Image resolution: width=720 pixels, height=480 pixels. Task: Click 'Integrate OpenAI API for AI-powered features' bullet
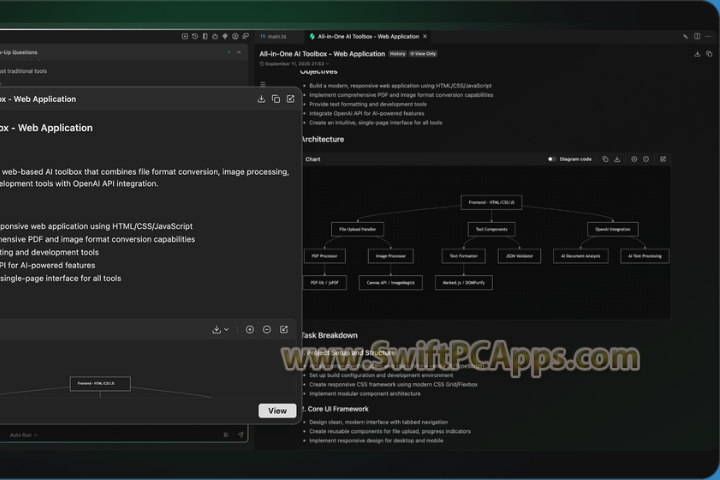(x=366, y=113)
